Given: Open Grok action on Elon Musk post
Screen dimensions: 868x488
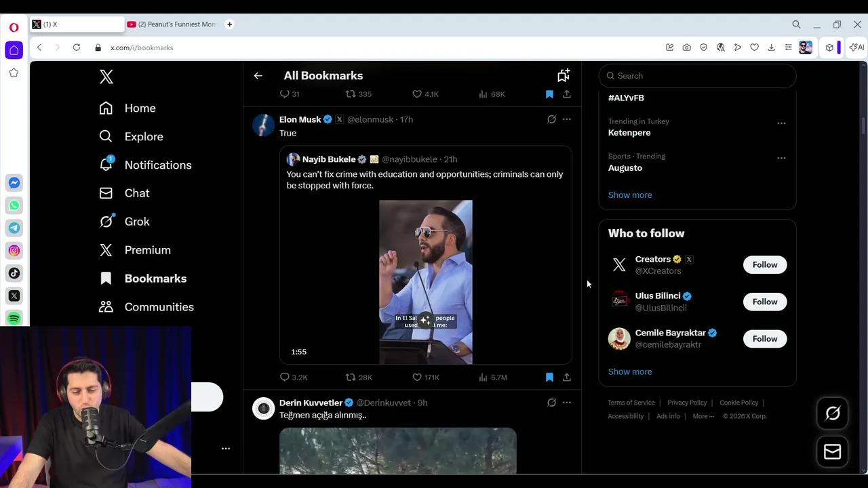Looking at the screenshot, I should pyautogui.click(x=551, y=119).
